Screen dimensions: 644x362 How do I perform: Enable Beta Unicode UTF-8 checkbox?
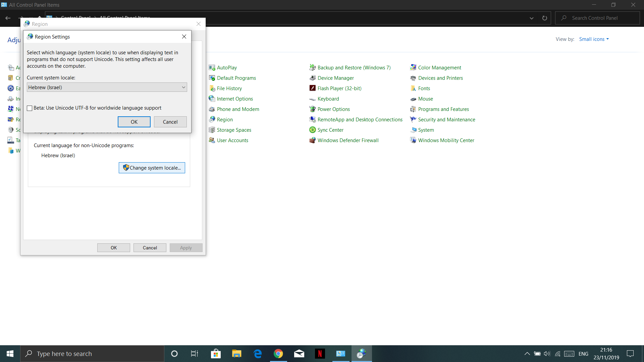pyautogui.click(x=30, y=108)
